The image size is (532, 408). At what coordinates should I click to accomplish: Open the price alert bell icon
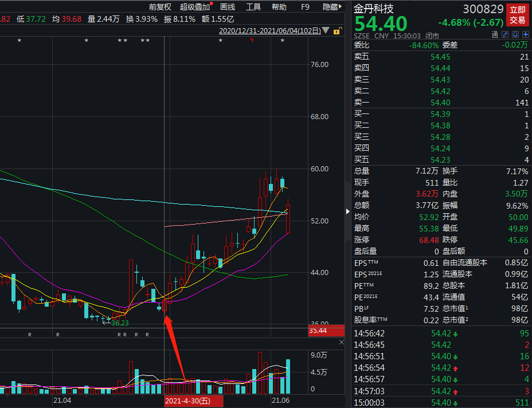pos(515,34)
